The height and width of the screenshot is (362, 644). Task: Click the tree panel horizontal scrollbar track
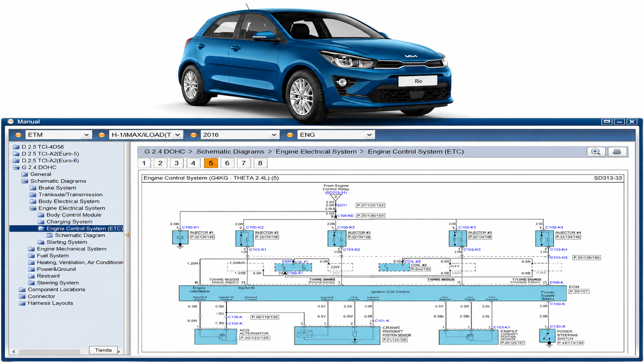49,352
